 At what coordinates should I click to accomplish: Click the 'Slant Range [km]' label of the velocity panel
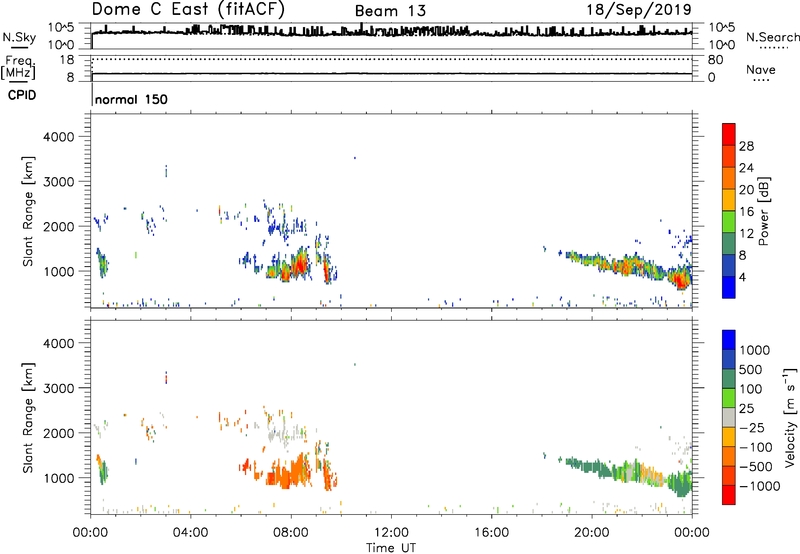(28, 418)
